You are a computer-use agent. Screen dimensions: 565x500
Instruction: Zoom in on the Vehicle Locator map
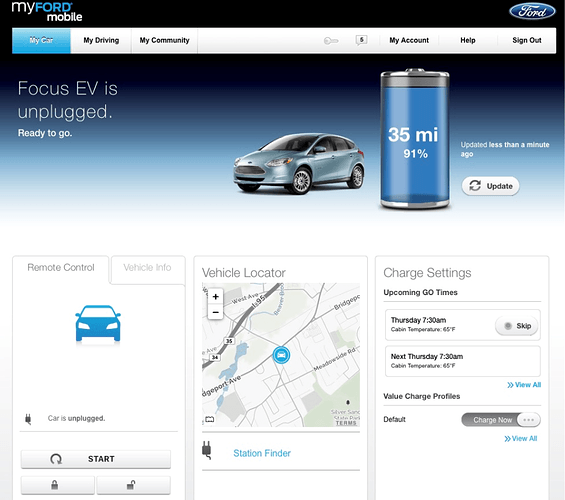215,297
